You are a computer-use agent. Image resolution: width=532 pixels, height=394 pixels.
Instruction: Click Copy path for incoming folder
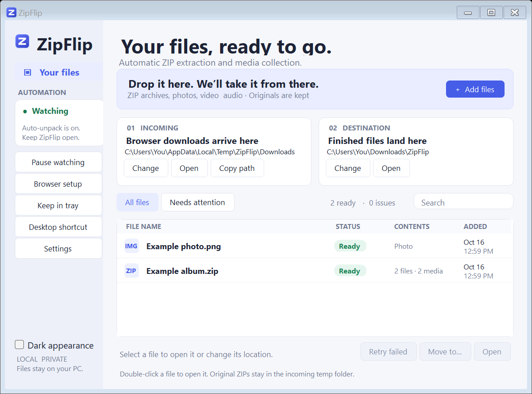(x=237, y=168)
